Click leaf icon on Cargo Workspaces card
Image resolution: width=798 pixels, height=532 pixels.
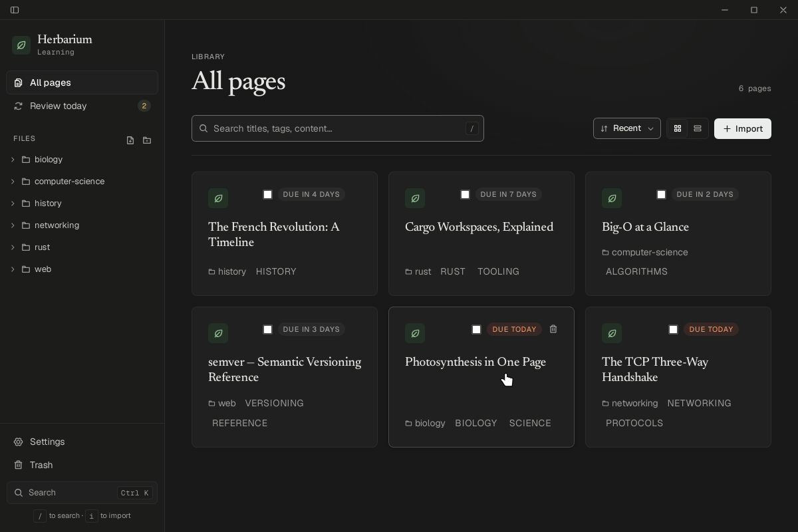tap(415, 198)
